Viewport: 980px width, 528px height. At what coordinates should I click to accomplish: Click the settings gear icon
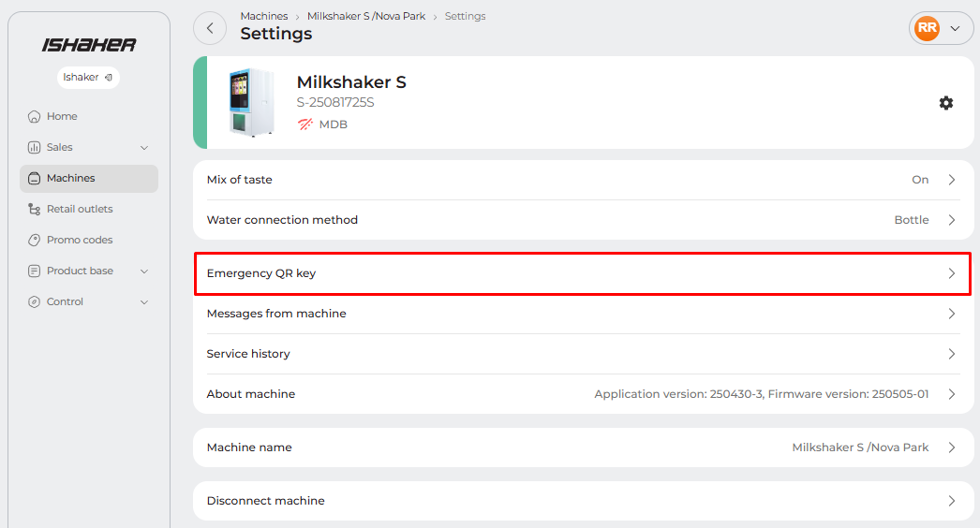(x=946, y=103)
